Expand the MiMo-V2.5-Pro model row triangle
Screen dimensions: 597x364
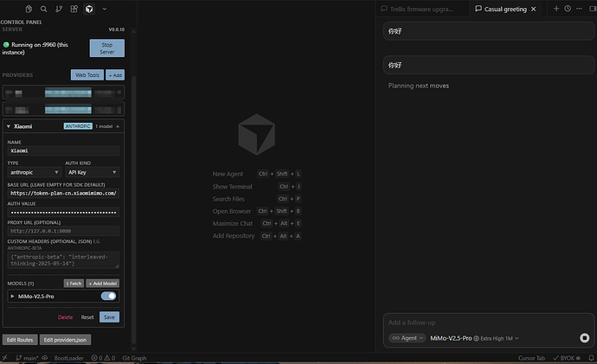click(x=13, y=297)
